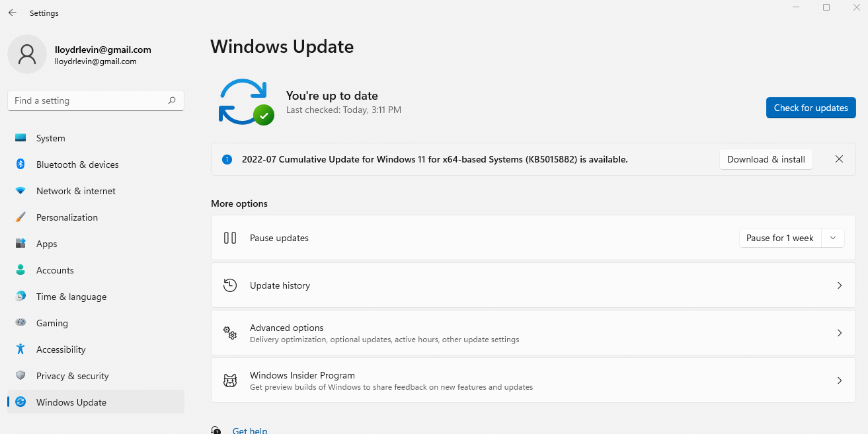Click in the Find a setting search box
Viewport: 868px width, 434px height.
tap(95, 100)
